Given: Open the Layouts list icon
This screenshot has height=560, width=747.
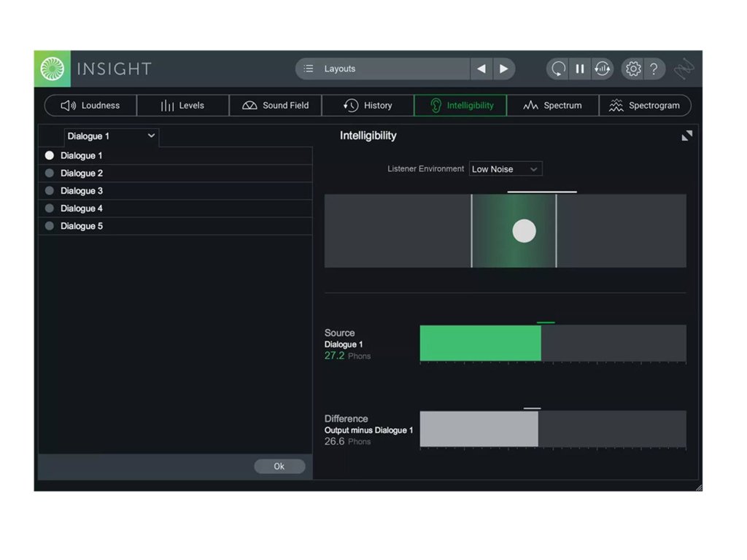Looking at the screenshot, I should tap(309, 69).
